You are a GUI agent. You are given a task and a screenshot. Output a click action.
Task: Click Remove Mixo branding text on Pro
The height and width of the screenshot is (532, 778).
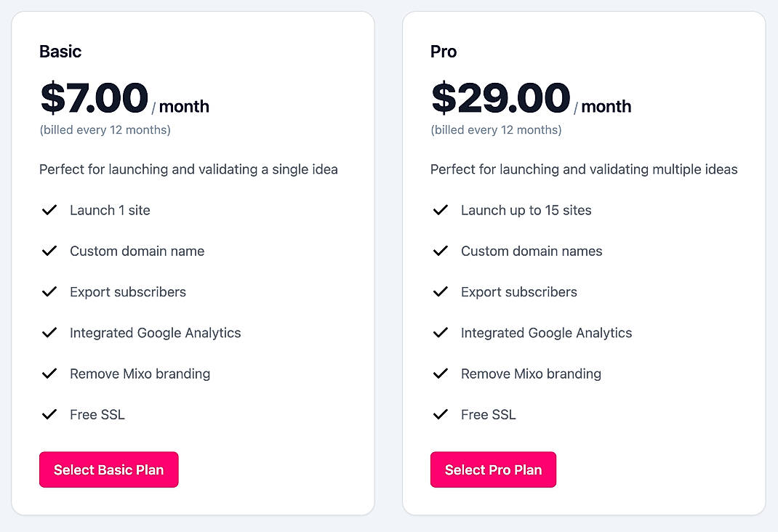[531, 374]
